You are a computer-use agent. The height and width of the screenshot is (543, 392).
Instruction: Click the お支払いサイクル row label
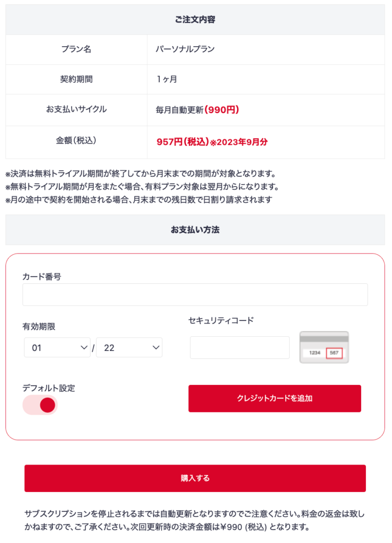tap(76, 109)
